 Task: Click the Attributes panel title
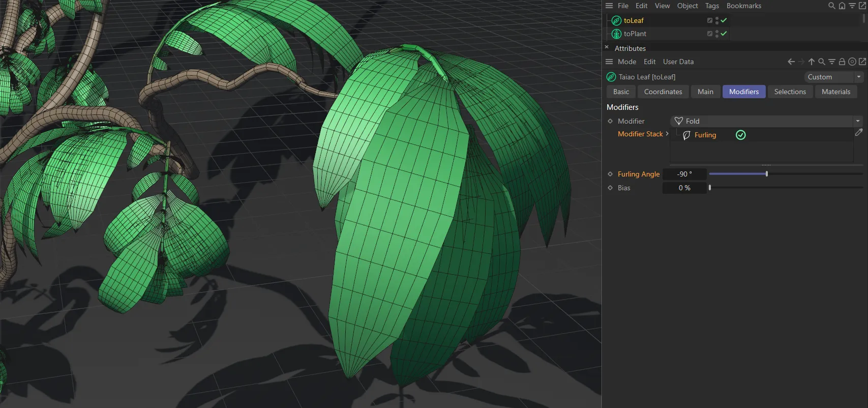[630, 48]
